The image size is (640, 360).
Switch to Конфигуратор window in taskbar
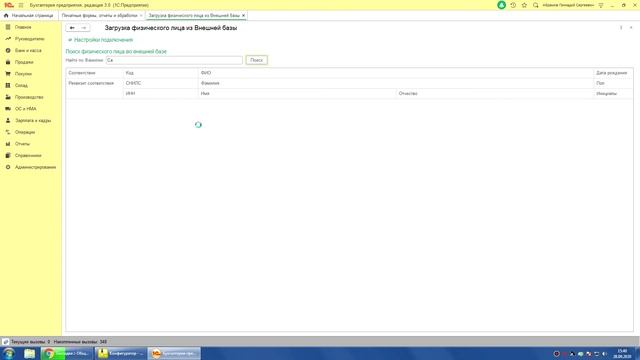121,353
